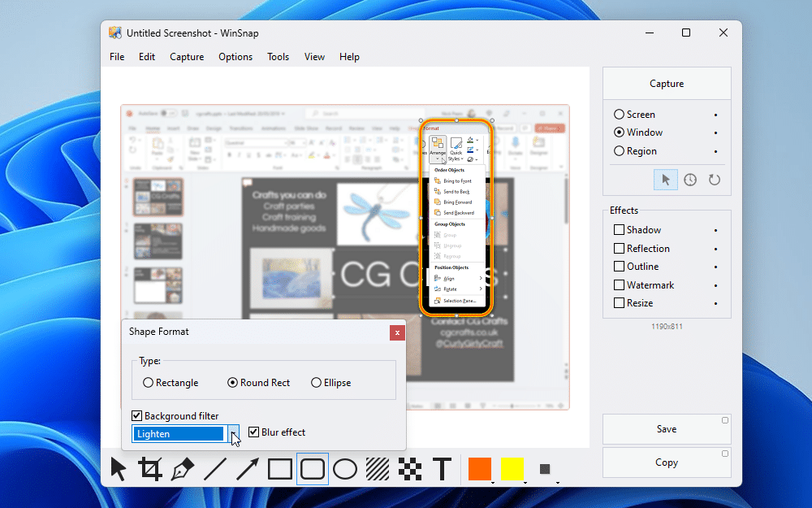Select the pixelate mosaic tool
This screenshot has height=508, width=812.
409,469
